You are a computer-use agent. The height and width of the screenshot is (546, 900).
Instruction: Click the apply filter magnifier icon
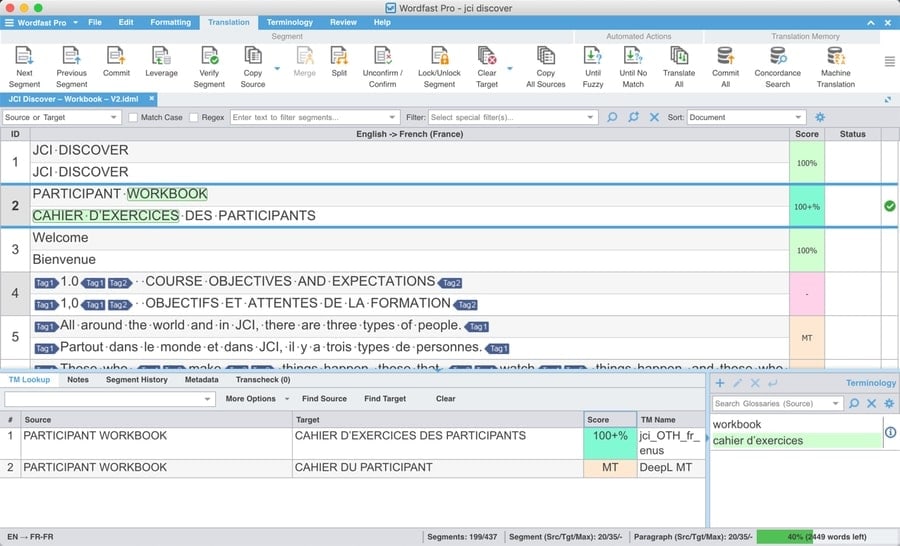coord(612,117)
